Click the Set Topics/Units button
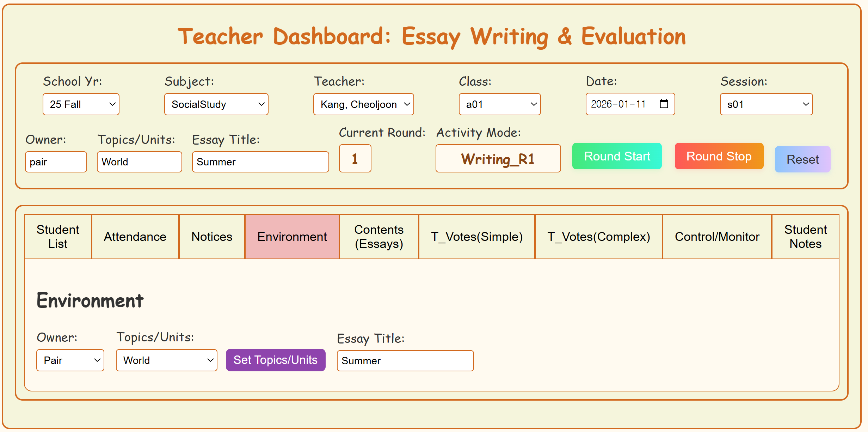This screenshot has width=868, height=432. 275,360
